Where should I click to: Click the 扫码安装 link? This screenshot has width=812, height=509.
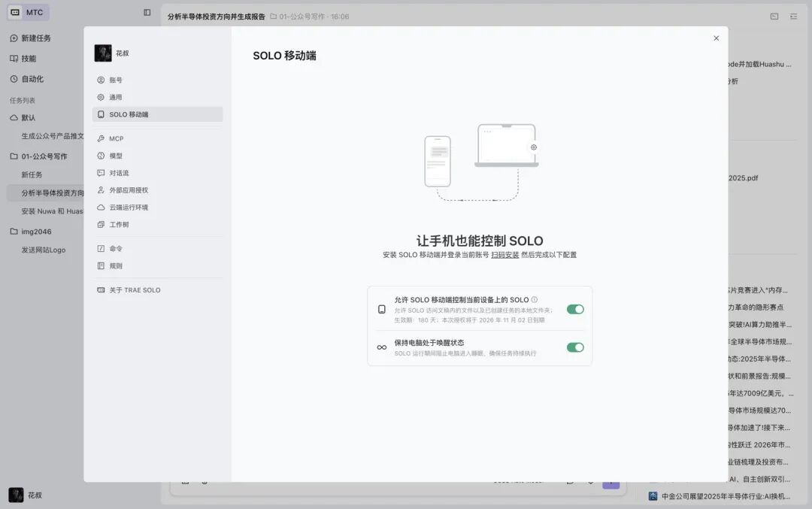[505, 255]
